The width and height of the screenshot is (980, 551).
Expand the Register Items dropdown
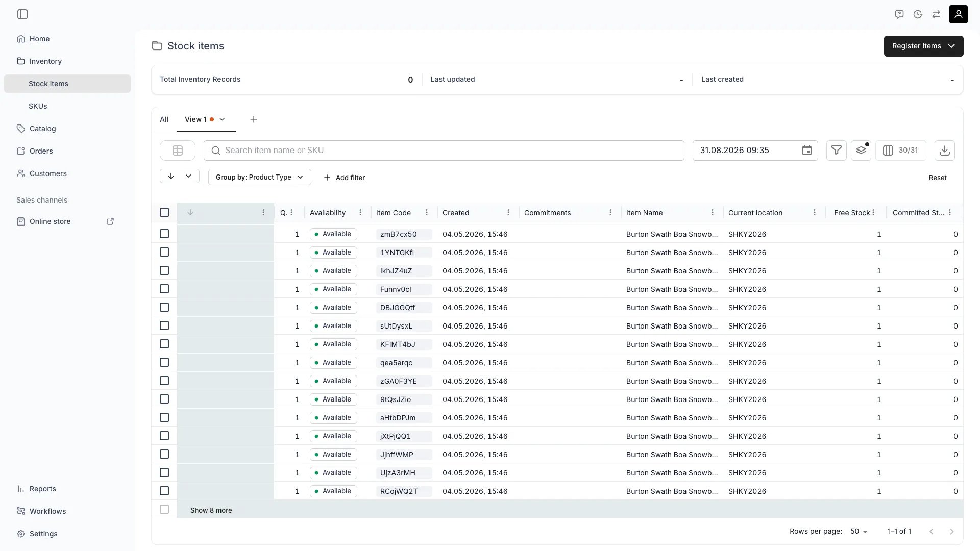pos(924,46)
